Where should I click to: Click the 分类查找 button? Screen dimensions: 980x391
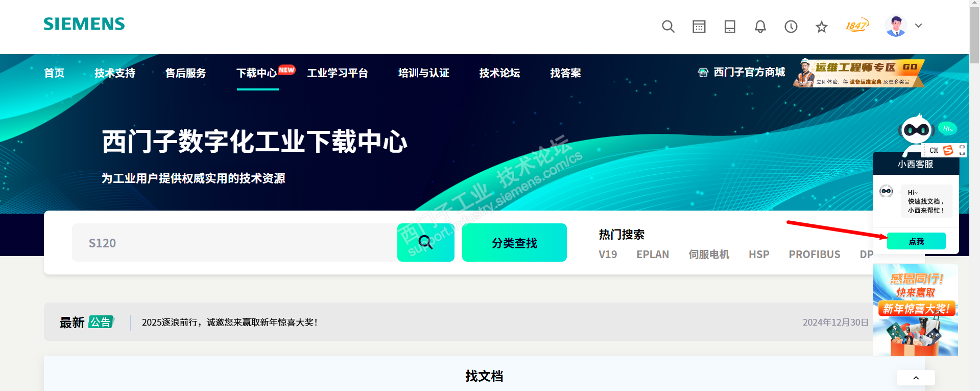point(514,243)
